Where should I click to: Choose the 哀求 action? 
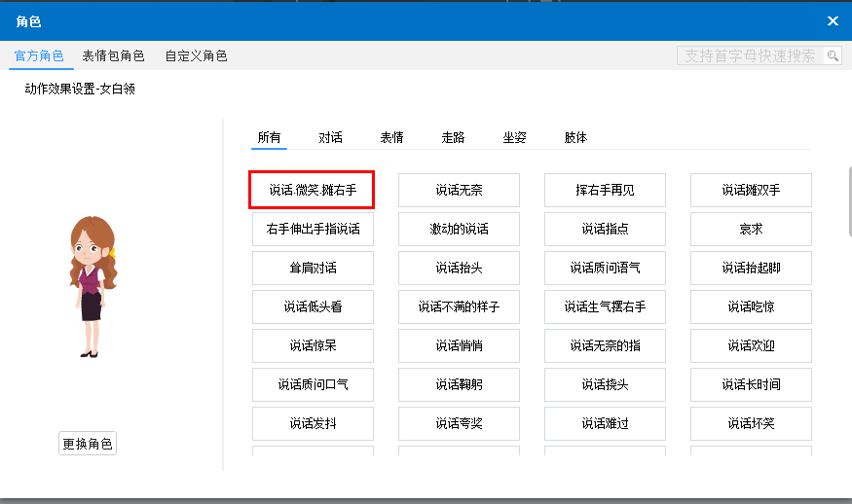point(751,230)
